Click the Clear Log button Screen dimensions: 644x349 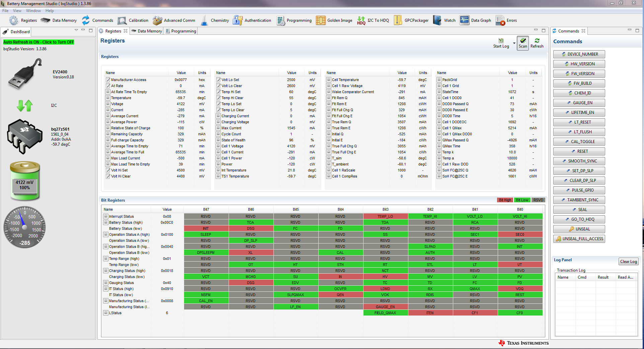pyautogui.click(x=628, y=262)
